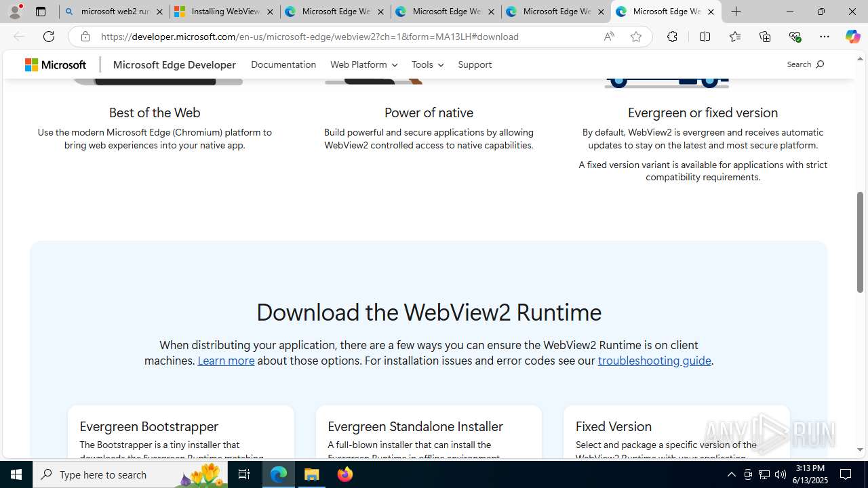
Task: Close the Installing WebView tab
Action: [270, 12]
